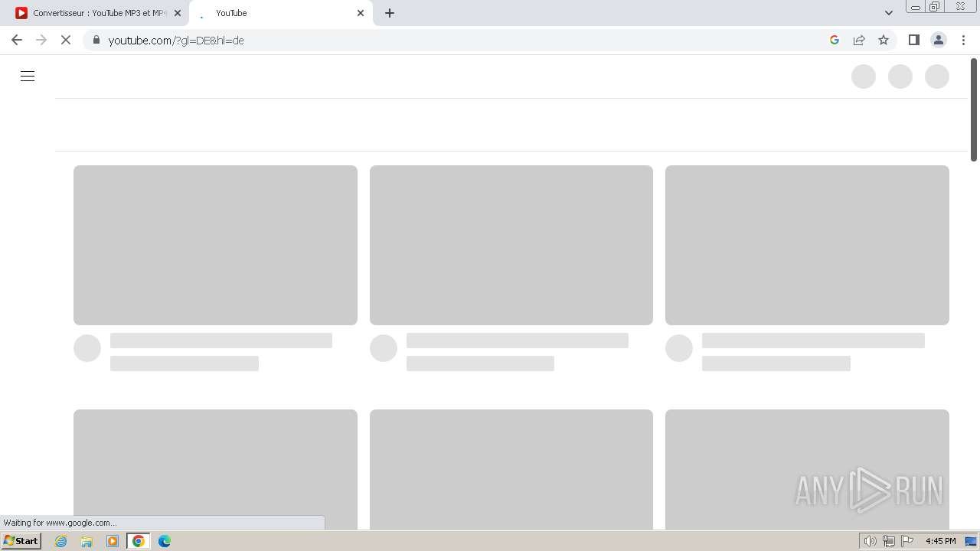
Task: Click the 4:45 PM clock
Action: tap(940, 541)
